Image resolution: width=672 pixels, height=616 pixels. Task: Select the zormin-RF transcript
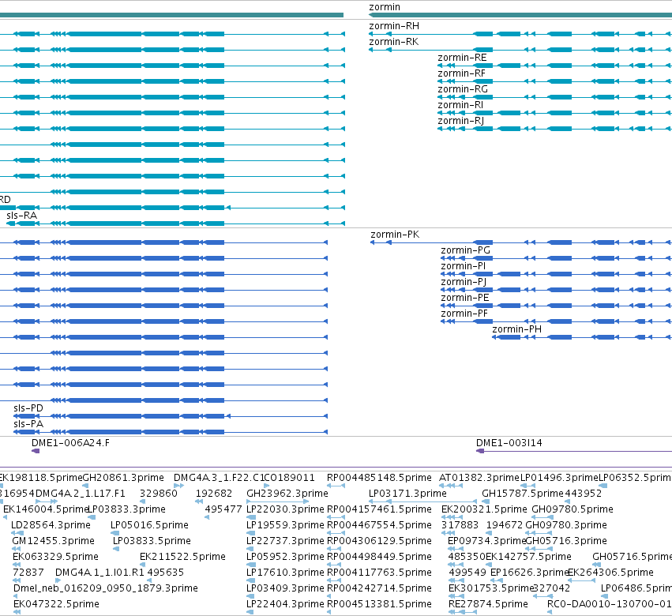(x=554, y=81)
